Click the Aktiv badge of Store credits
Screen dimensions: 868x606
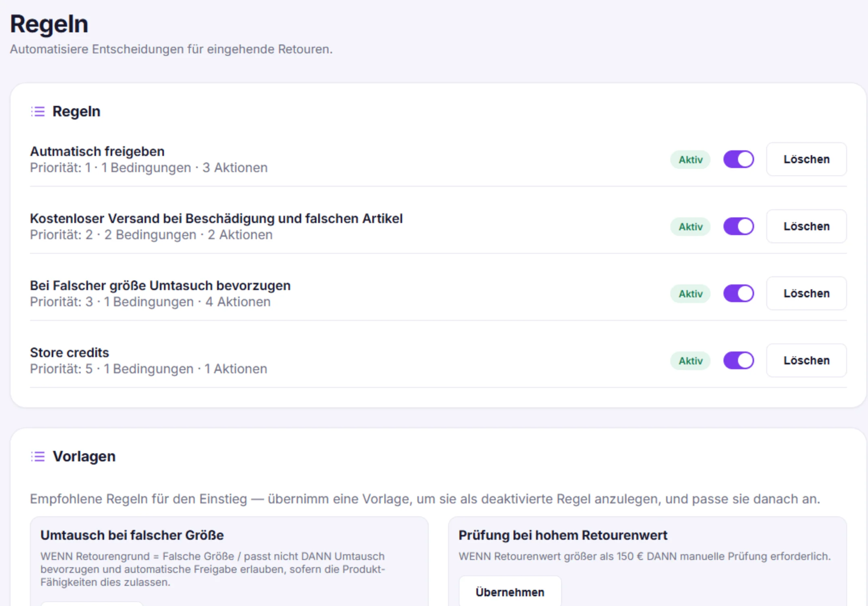click(x=690, y=361)
